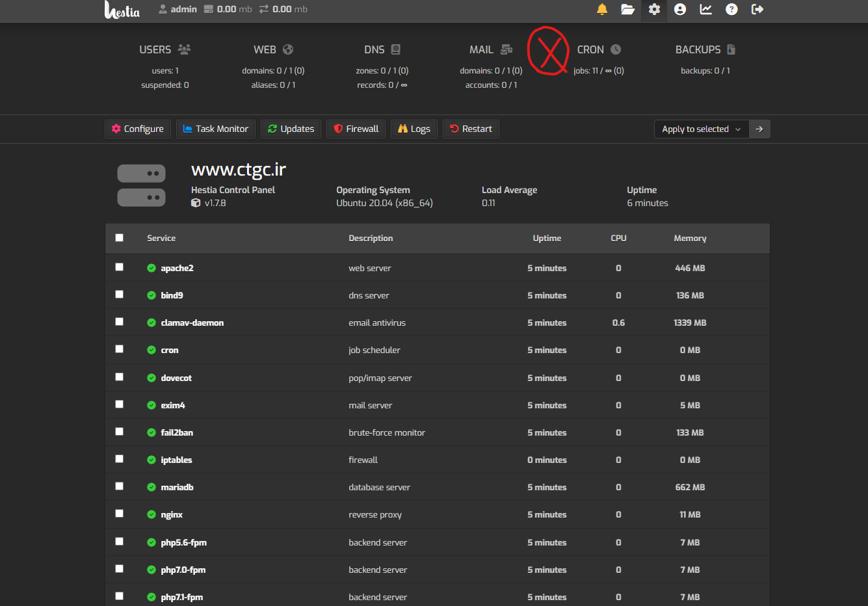Open the file manager folder icon
The width and height of the screenshot is (868, 606).
tap(627, 9)
